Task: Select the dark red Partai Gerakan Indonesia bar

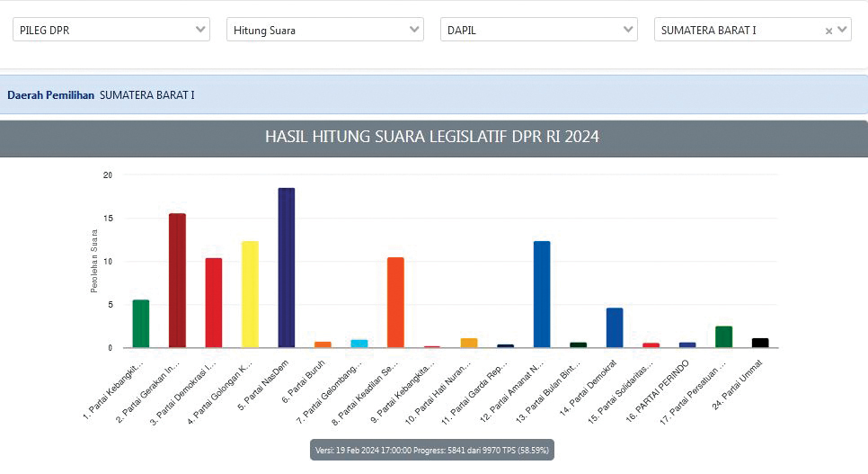Action: pyautogui.click(x=177, y=281)
